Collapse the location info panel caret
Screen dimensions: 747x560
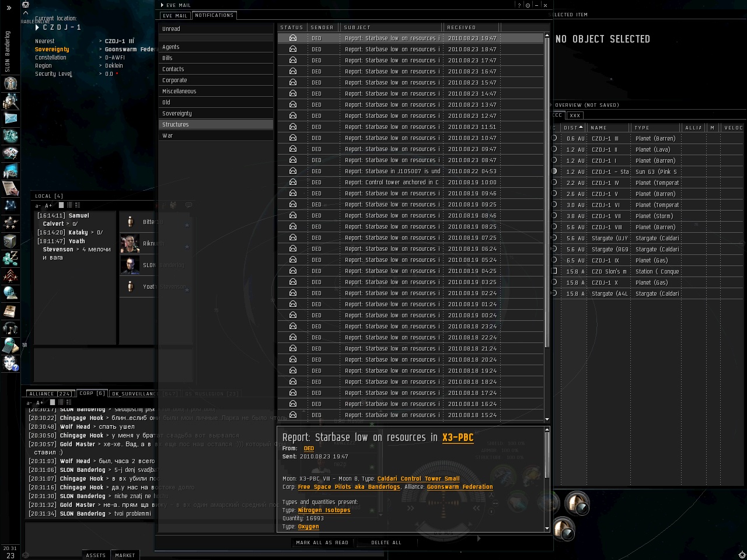tap(25, 13)
